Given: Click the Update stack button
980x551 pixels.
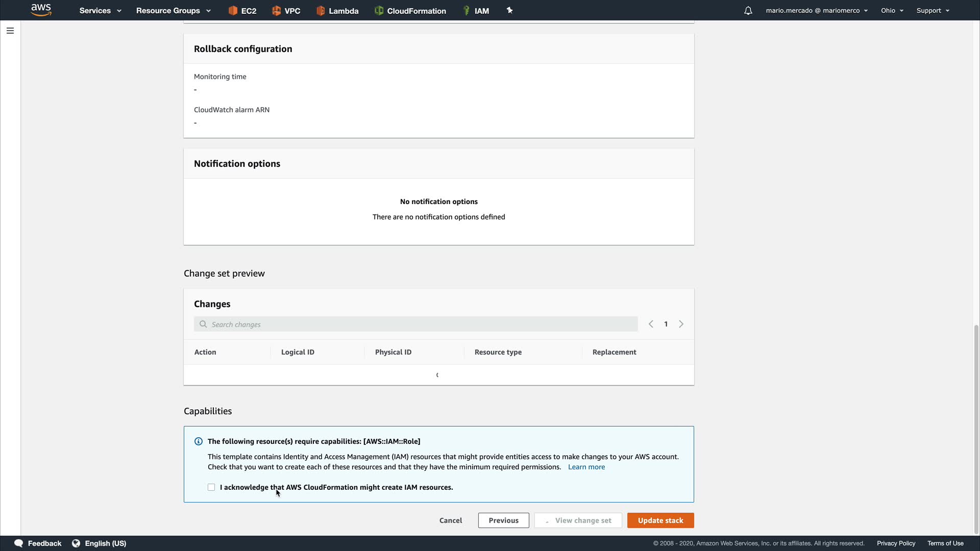Looking at the screenshot, I should [660, 520].
